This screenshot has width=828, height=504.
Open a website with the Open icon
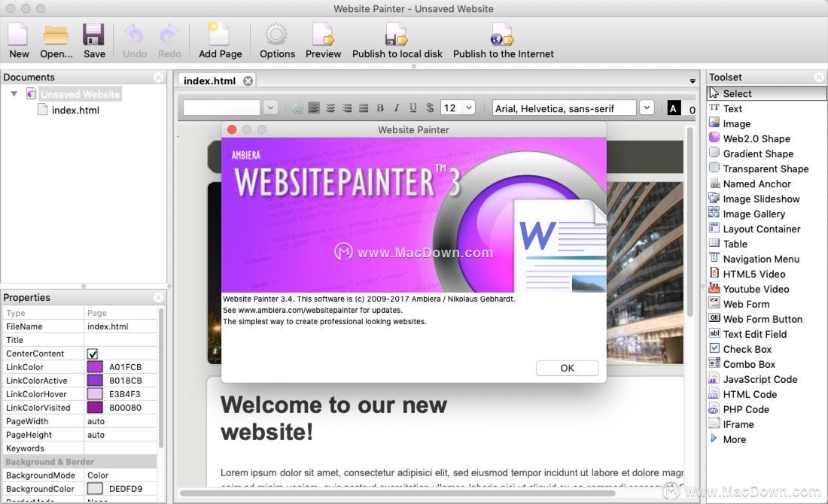tap(56, 35)
